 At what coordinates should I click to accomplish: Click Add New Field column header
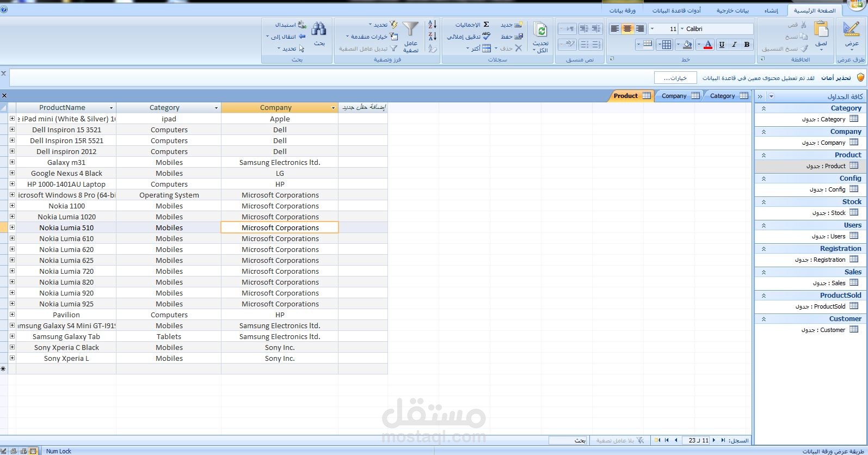pyautogui.click(x=364, y=108)
